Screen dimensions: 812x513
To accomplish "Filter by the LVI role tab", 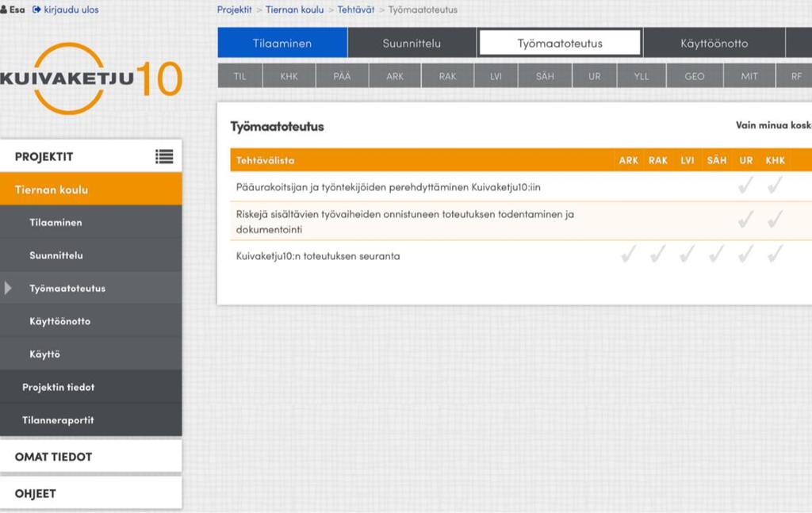I will [496, 76].
